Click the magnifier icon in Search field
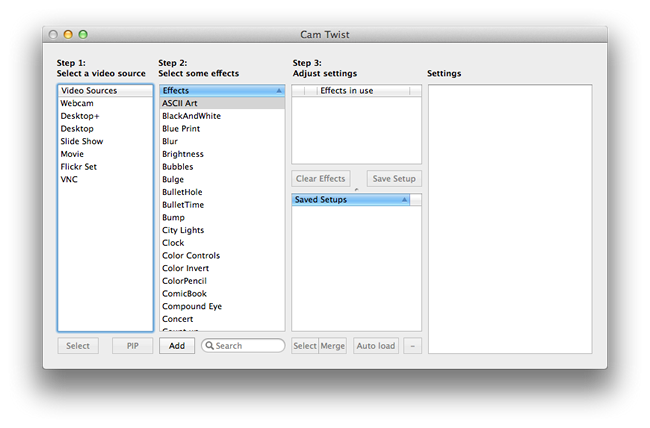650x428 pixels. tap(209, 345)
